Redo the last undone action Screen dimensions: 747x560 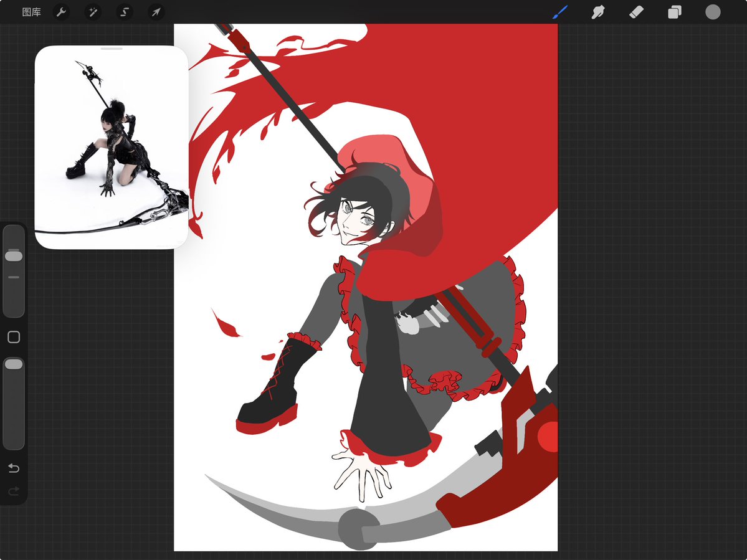14,490
